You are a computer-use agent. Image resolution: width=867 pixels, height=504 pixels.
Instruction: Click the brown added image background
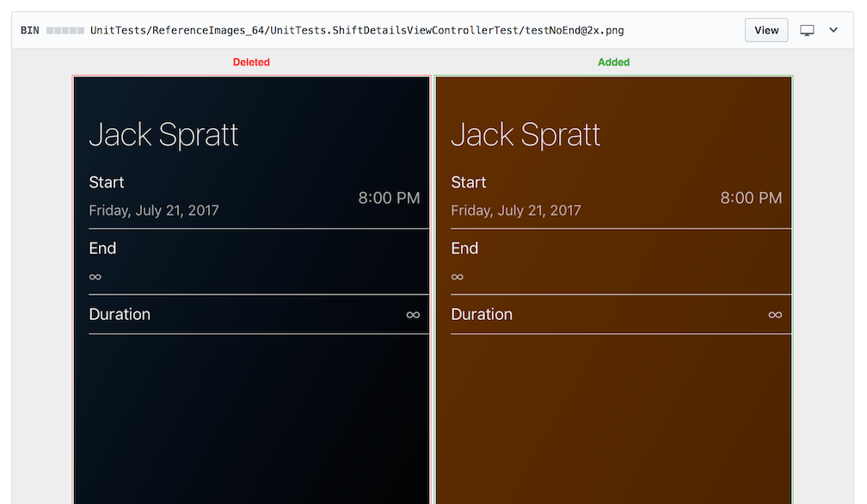(x=613, y=413)
